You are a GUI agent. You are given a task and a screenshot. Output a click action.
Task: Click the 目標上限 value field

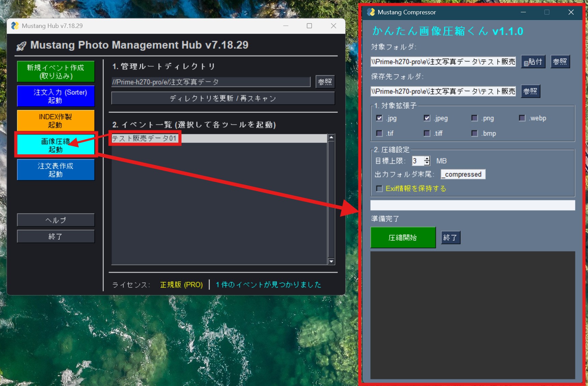click(x=418, y=161)
